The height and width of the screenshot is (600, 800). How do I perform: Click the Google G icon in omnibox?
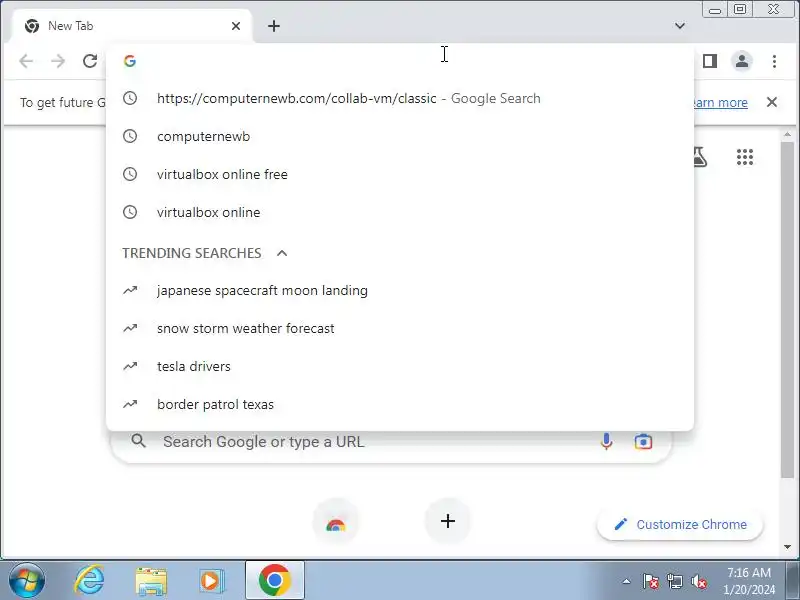(130, 61)
